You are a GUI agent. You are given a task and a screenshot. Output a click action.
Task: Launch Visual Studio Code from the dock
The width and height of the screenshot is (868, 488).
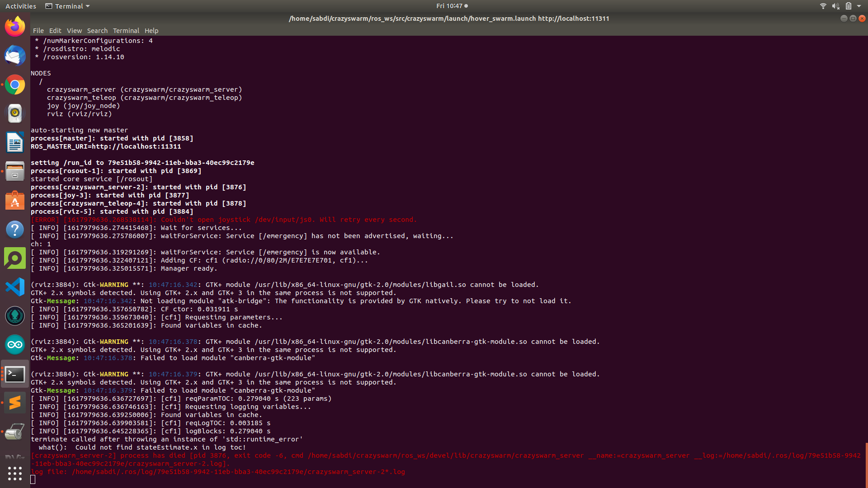pyautogui.click(x=15, y=287)
